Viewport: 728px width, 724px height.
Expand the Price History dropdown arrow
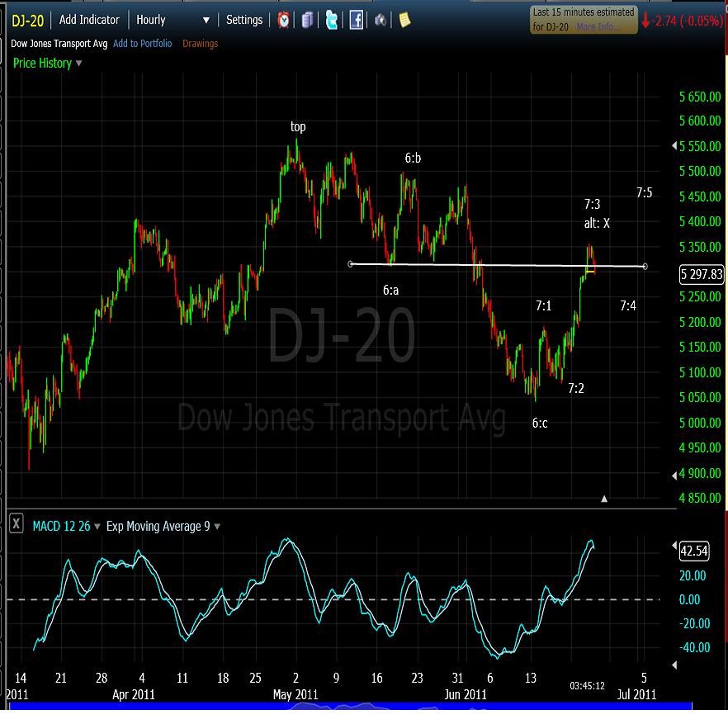click(79, 64)
